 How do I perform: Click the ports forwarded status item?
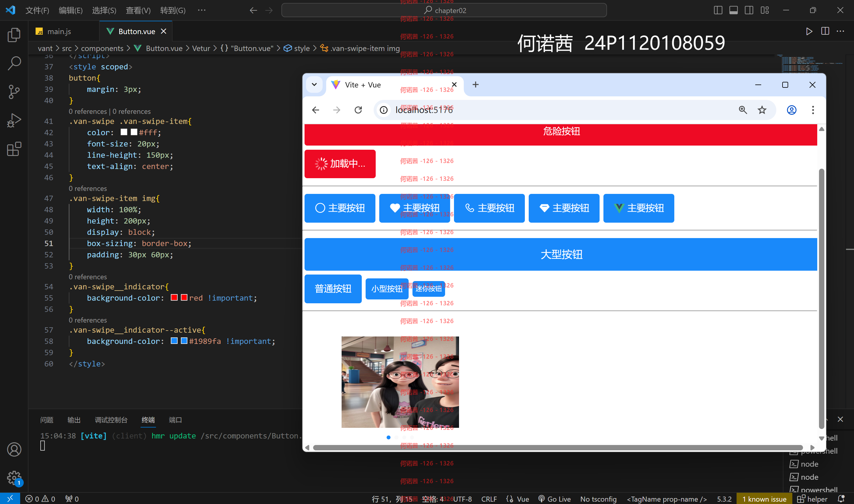72,499
